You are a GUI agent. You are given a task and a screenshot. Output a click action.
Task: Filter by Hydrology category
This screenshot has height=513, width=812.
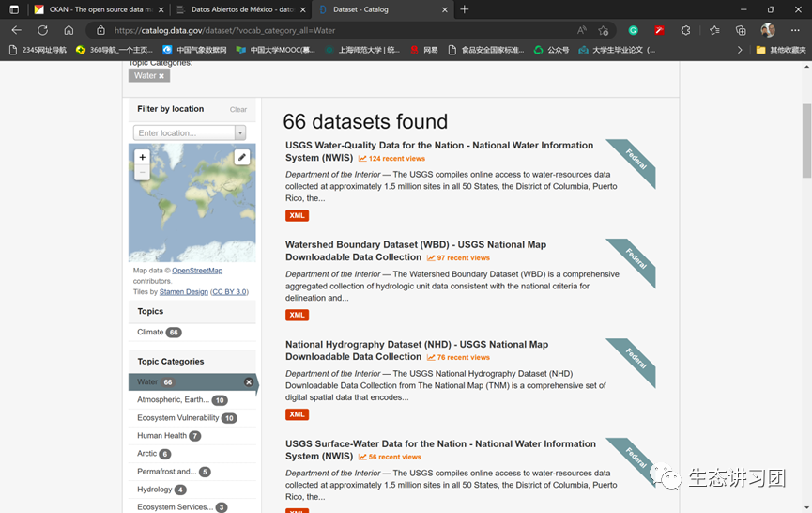click(x=161, y=490)
